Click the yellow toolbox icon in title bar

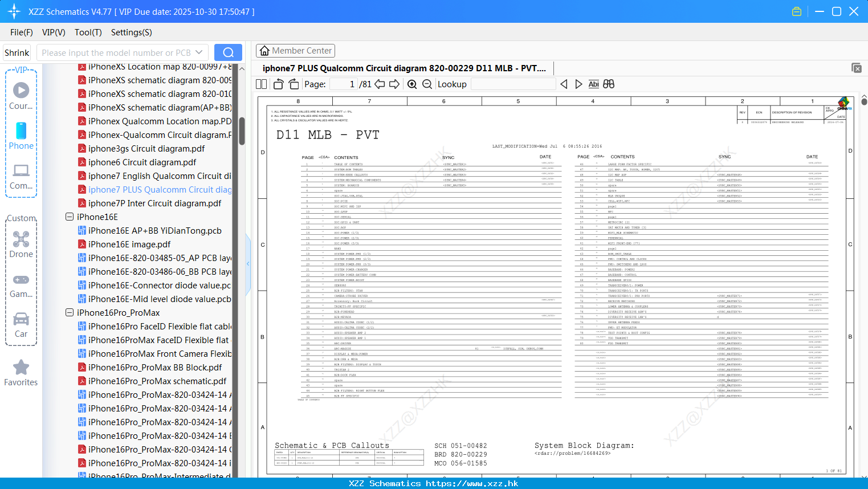pyautogui.click(x=797, y=11)
